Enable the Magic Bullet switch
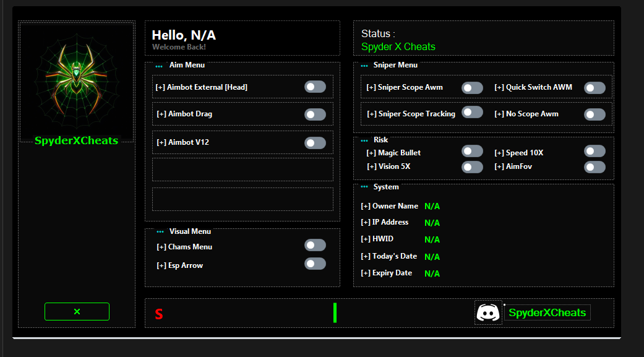The height and width of the screenshot is (357, 644). (472, 152)
